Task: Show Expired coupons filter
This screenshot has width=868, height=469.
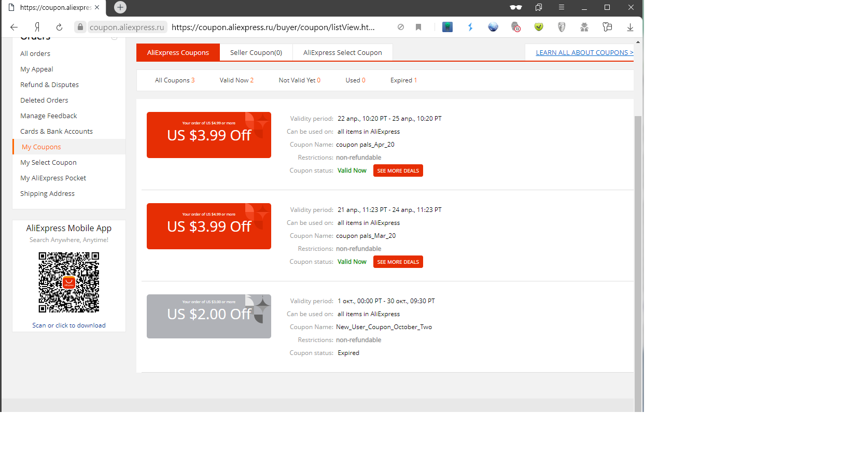Action: pyautogui.click(x=404, y=80)
